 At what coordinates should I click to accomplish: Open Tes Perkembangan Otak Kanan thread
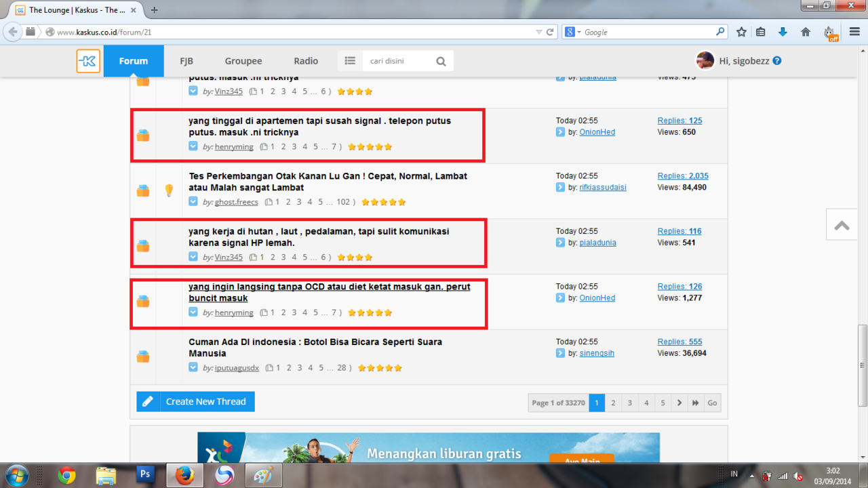(x=328, y=182)
